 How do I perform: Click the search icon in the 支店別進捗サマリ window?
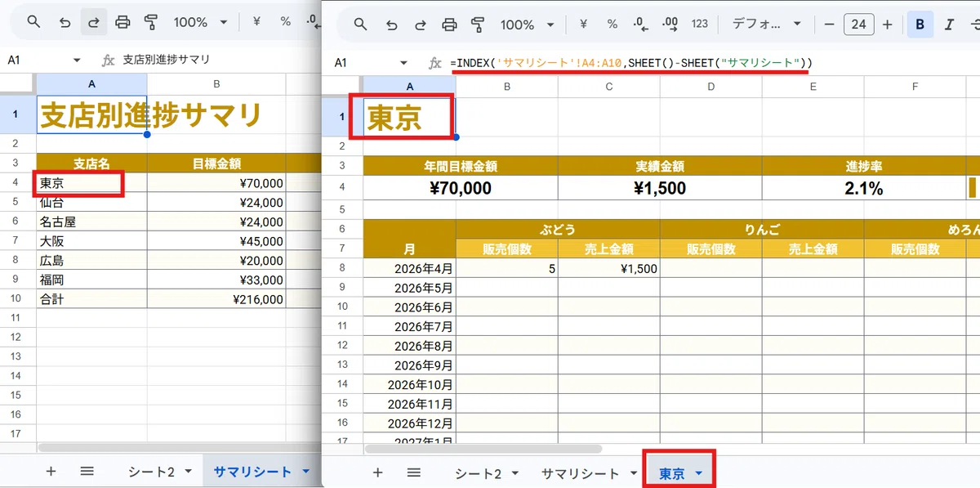click(33, 22)
